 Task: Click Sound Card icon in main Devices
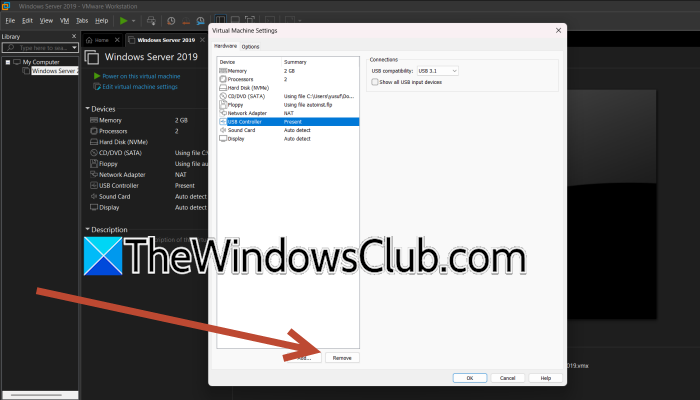pyautogui.click(x=94, y=196)
